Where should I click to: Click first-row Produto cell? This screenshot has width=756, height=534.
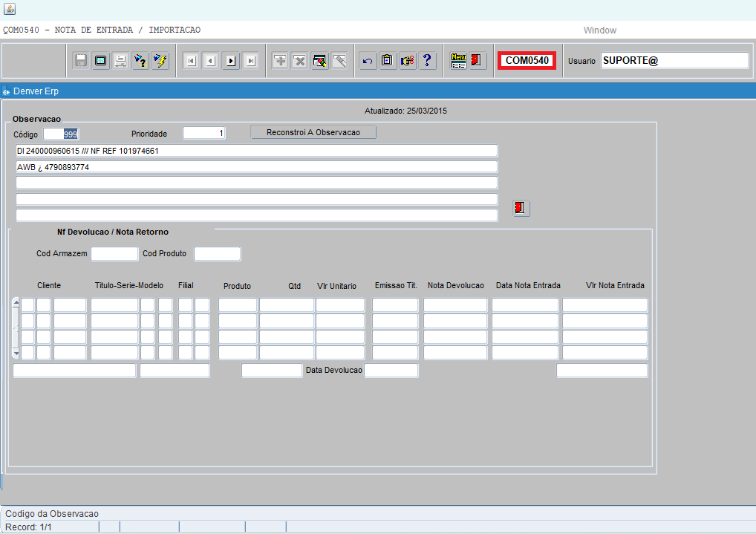238,305
